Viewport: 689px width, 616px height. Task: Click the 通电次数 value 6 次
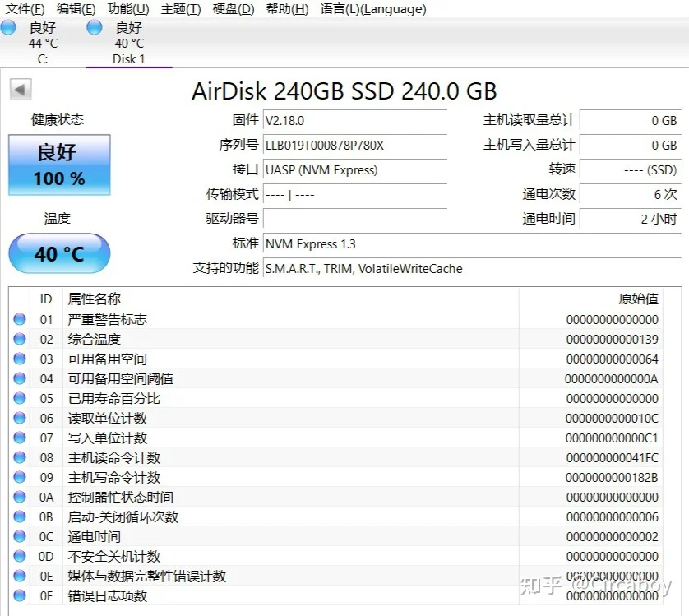tap(631, 194)
